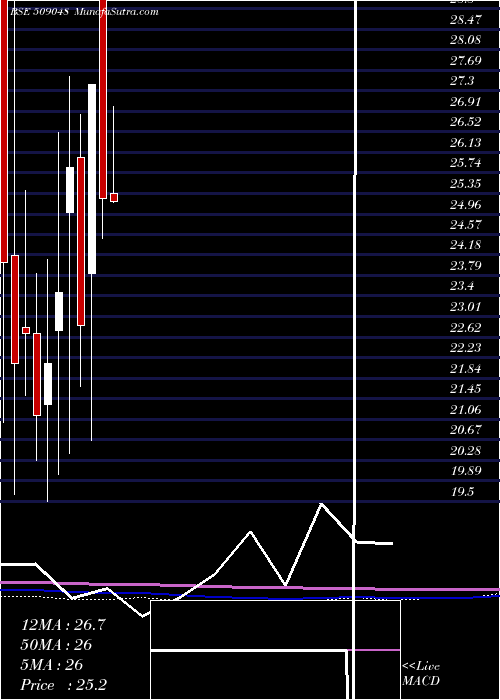
Task: Click the white candle body near 21.5 level
Action: click(48, 384)
